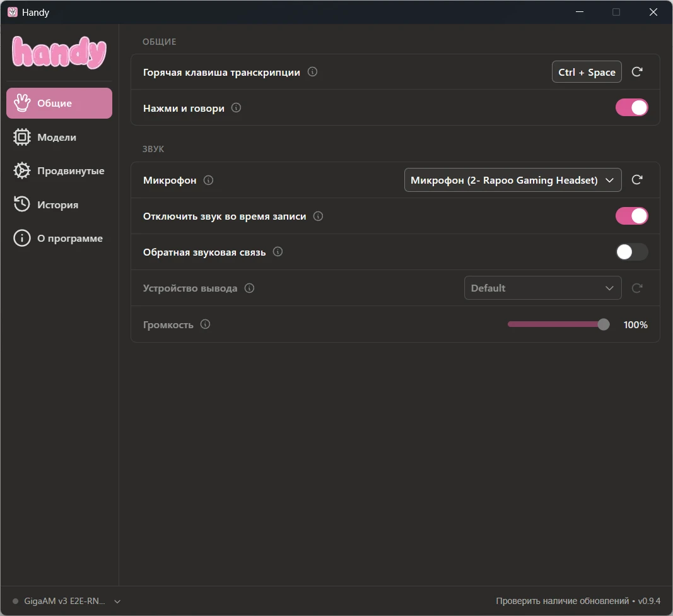Viewport: 673px width, 616px height.
Task: Click the gear icon beside Продвинутые
Action: point(22,170)
